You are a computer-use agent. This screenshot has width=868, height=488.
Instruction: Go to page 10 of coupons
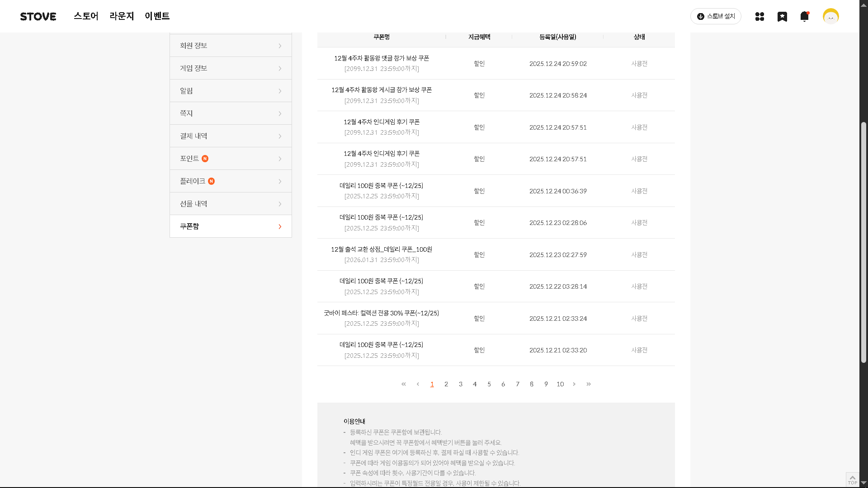tap(560, 384)
